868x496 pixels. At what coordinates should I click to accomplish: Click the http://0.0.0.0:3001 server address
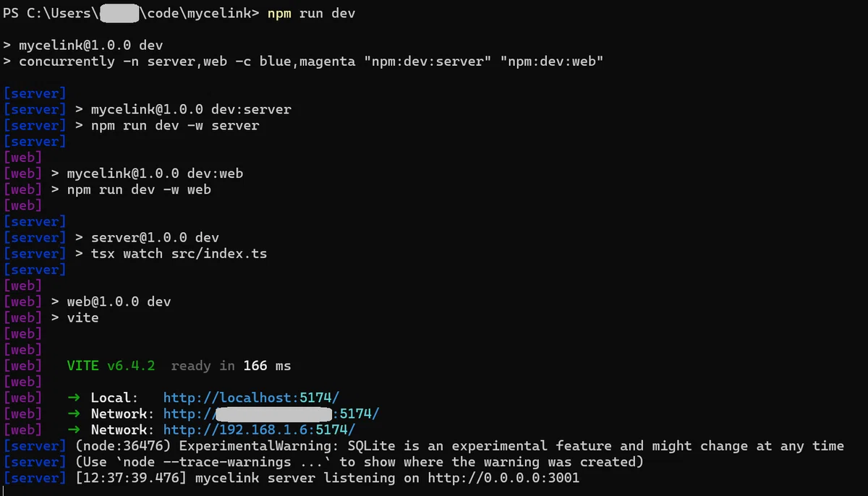(x=503, y=478)
